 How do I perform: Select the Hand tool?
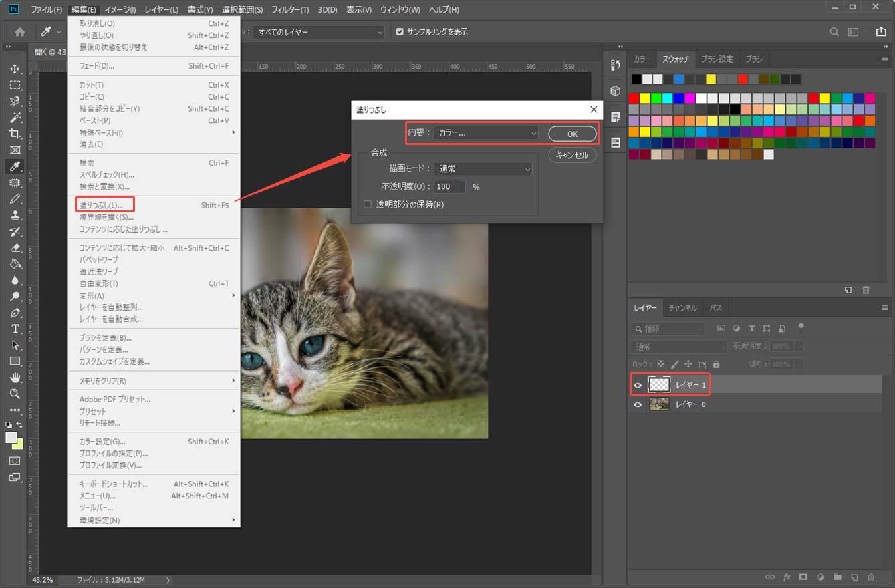click(x=15, y=378)
